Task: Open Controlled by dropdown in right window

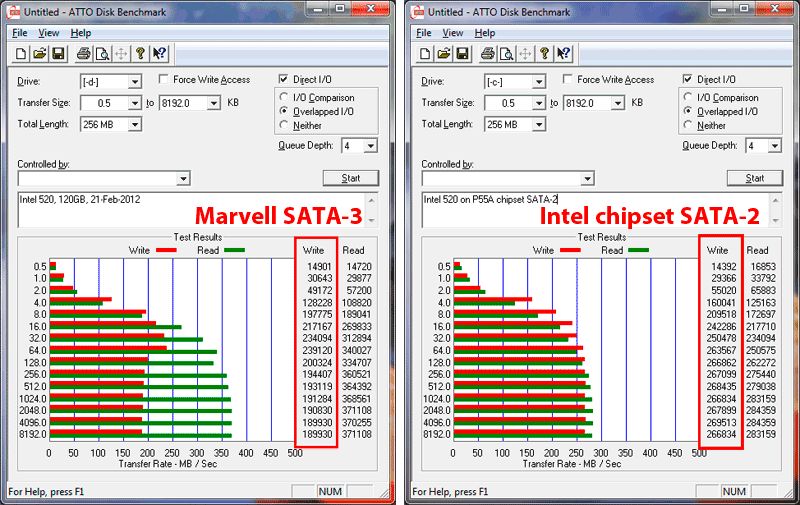Action: [x=587, y=179]
